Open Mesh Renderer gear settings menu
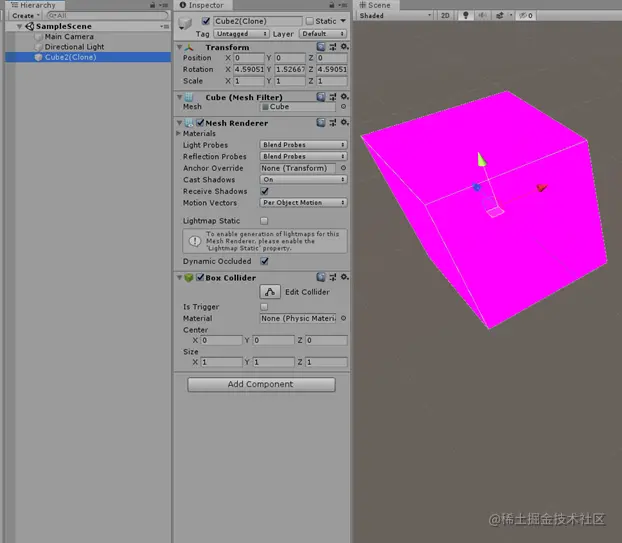Viewport: 622px width, 543px height. click(x=345, y=123)
